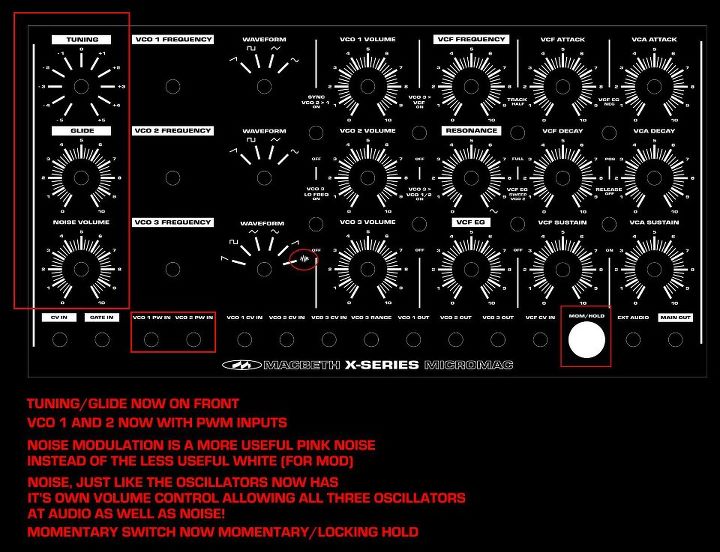
Task: Select the VCO 1 OUT jack
Action: (413, 339)
